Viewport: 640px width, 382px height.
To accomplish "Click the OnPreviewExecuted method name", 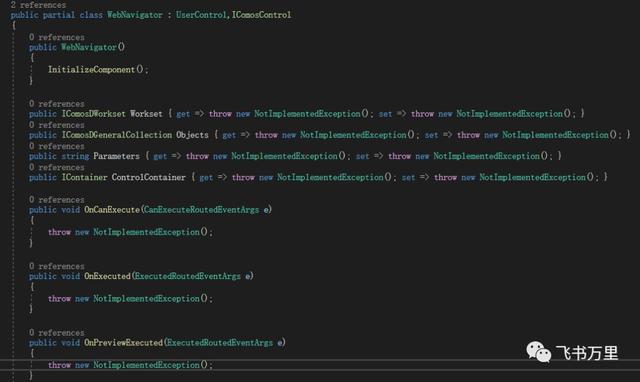I will coord(123,343).
